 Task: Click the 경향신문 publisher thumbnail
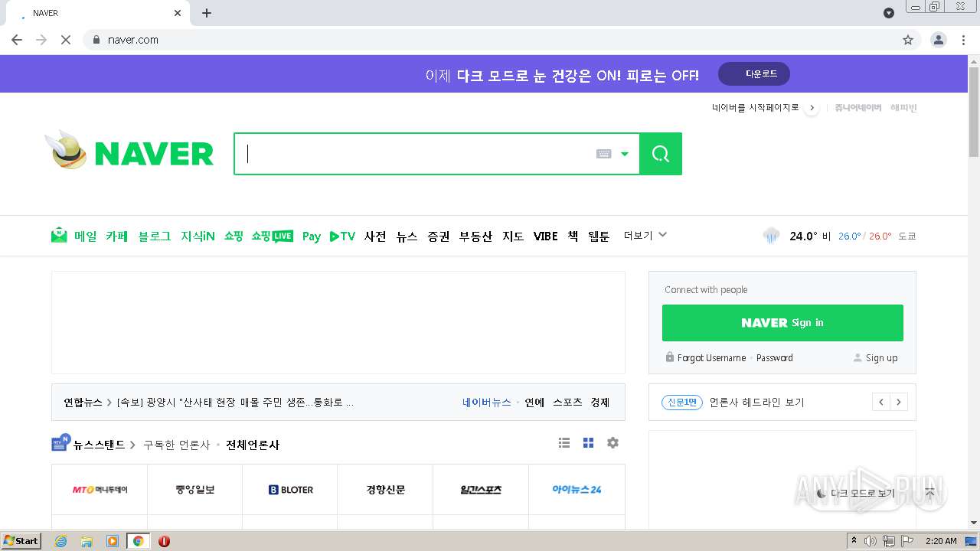(385, 490)
